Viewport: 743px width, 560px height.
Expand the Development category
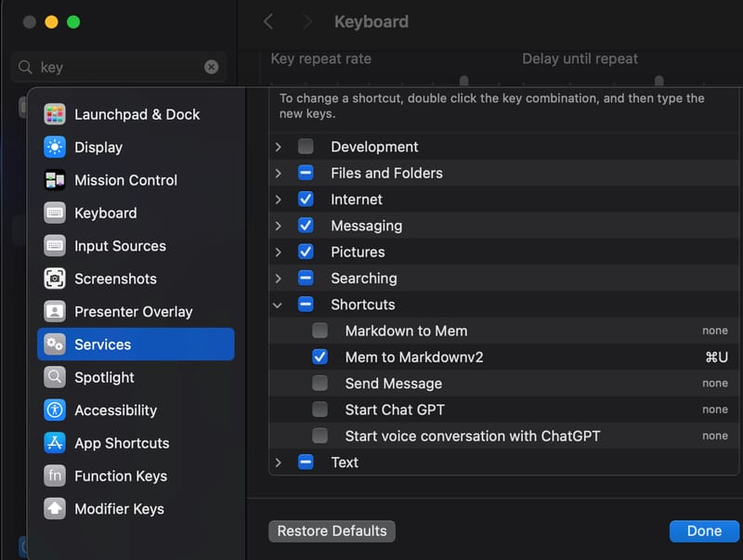tap(278, 147)
